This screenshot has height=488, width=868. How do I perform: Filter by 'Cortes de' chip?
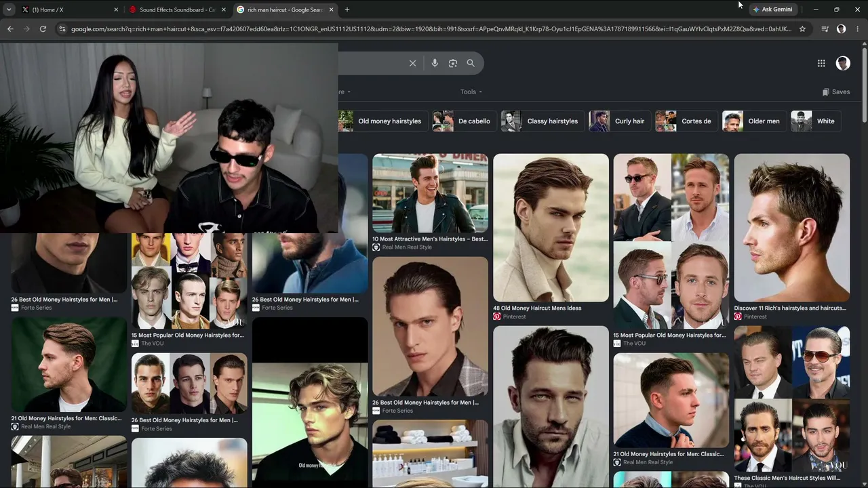[x=686, y=121]
